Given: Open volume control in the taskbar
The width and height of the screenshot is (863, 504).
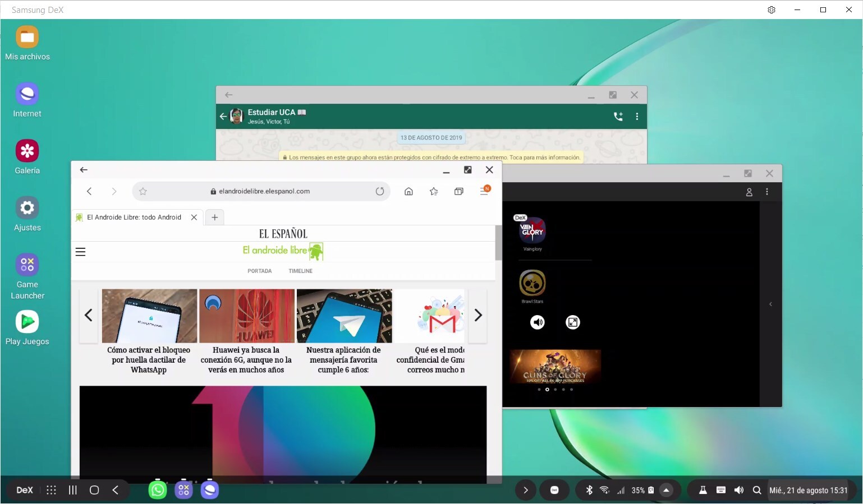Looking at the screenshot, I should [739, 490].
